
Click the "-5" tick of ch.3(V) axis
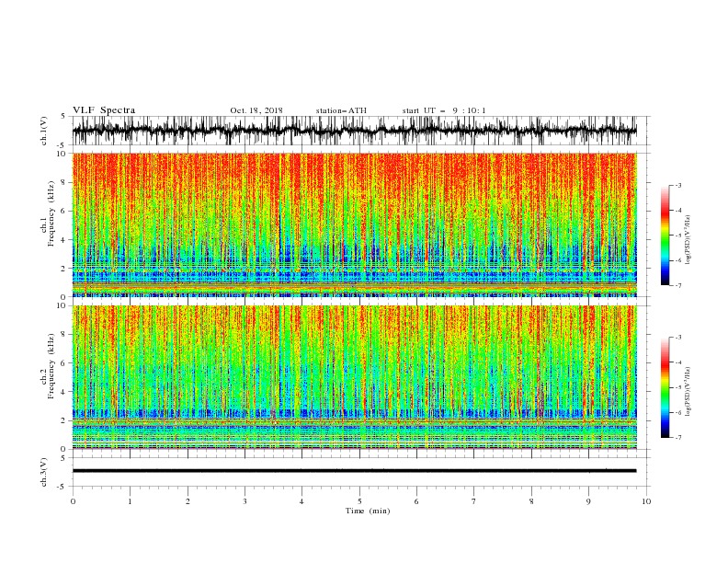63,487
